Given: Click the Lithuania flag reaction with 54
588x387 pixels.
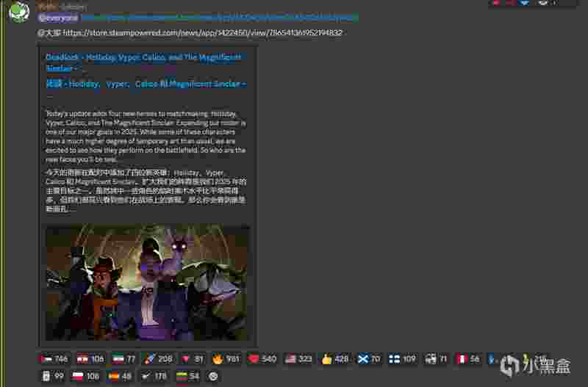Looking at the screenshot, I should [187, 376].
